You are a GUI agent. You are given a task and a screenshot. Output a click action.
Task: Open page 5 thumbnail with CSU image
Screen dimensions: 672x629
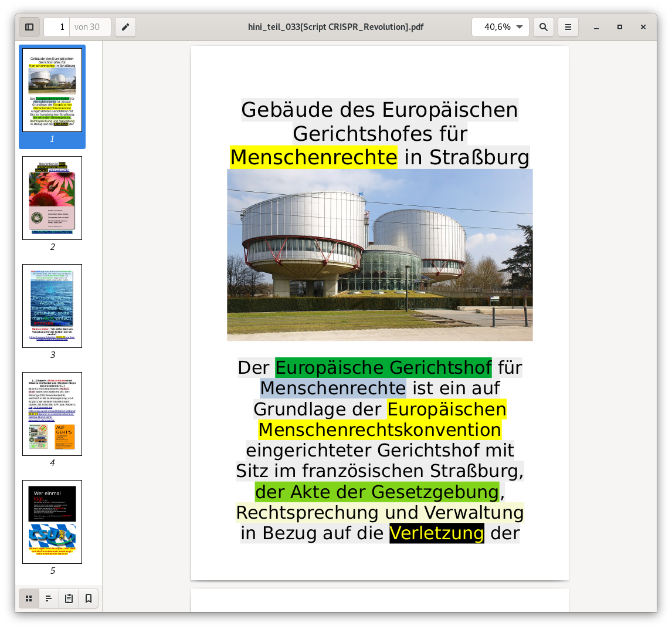52,522
